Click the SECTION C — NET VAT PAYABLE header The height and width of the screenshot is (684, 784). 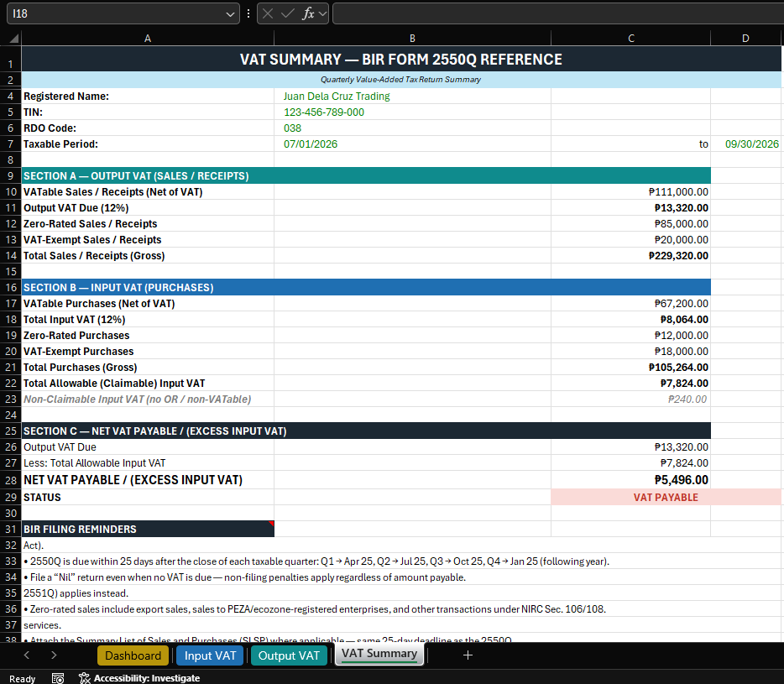[x=366, y=431]
